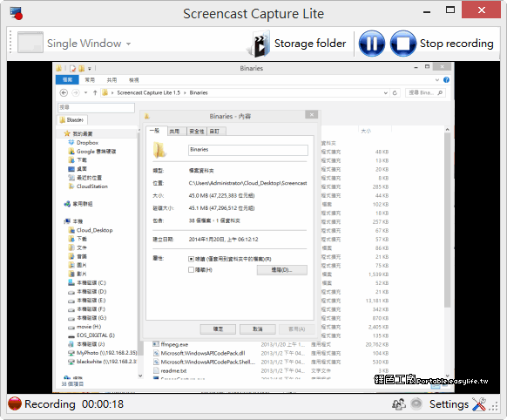The height and width of the screenshot is (420, 507).
Task: Expand the ribbon with the chevron near help
Action: point(437,80)
